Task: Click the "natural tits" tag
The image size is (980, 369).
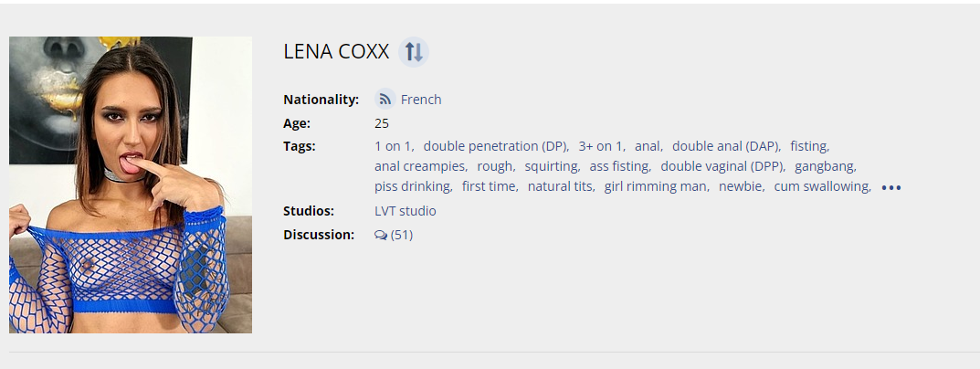Action: point(561,186)
